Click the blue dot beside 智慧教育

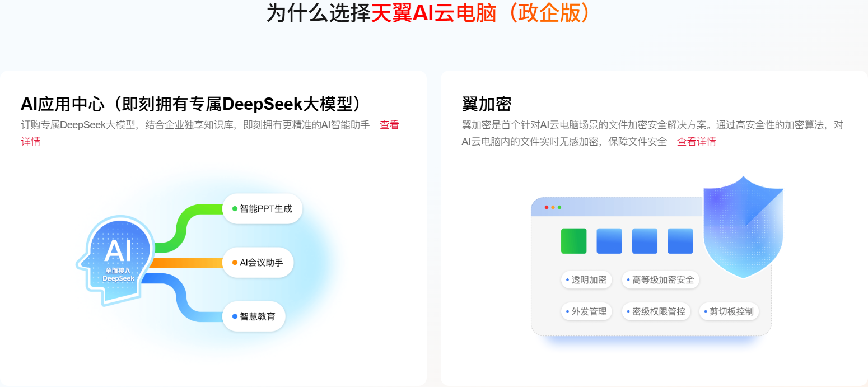pos(235,316)
